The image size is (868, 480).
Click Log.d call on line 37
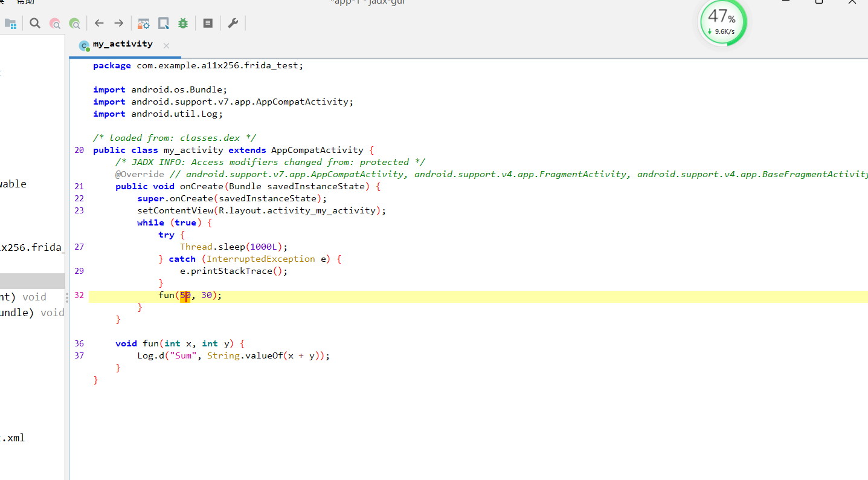(x=234, y=355)
